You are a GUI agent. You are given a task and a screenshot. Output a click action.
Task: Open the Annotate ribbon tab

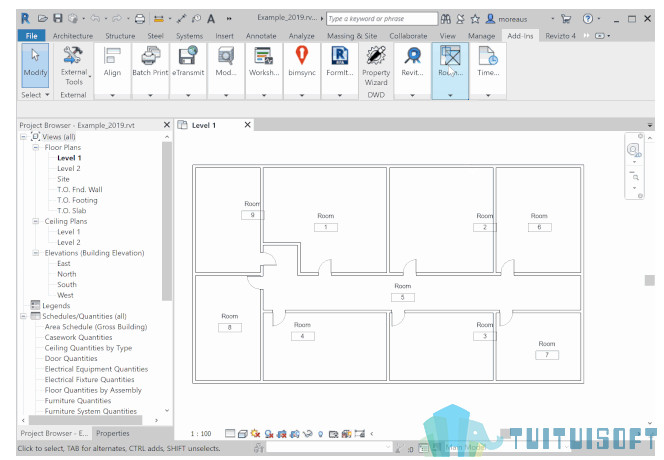261,36
